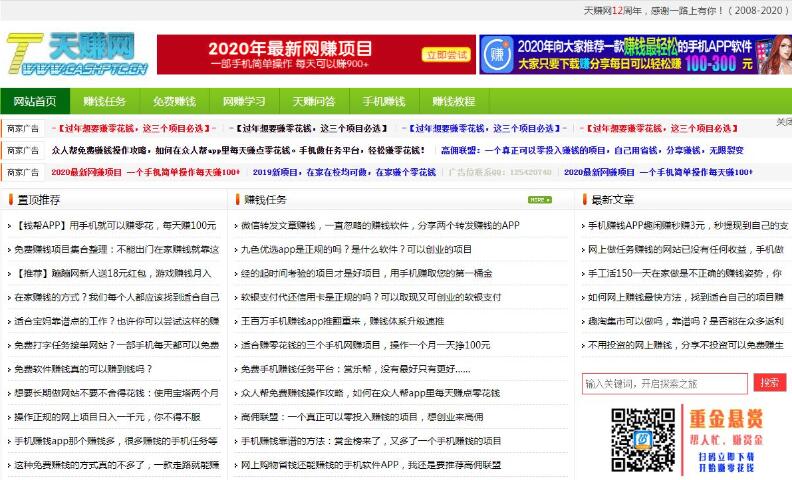Go to 网站首页 nav tab
The height and width of the screenshot is (480, 792).
(35, 101)
